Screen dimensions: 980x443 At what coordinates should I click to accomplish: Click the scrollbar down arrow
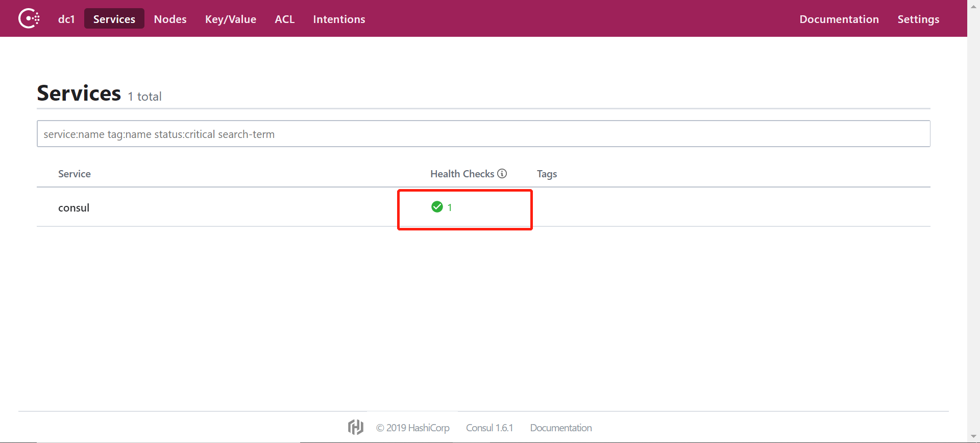973,436
